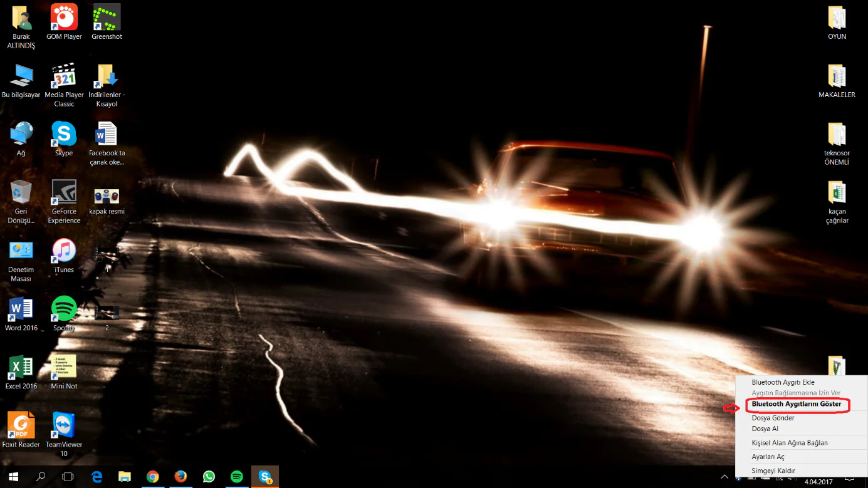Viewport: 868px width, 488px height.
Task: Open WhatsApp from the taskbar
Action: [209, 477]
